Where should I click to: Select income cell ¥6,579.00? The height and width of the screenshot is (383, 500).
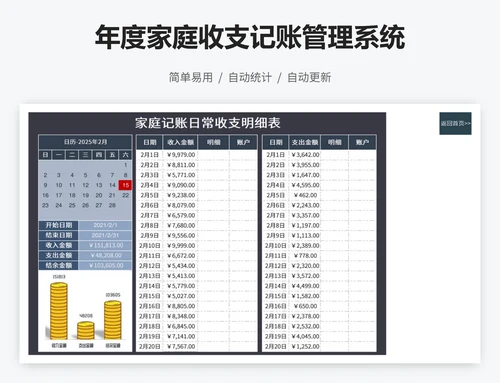(180, 215)
